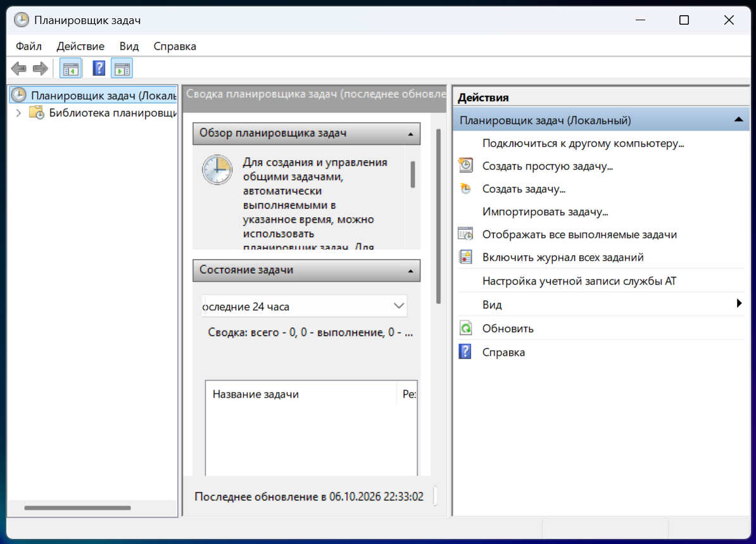Click the Действия pane title
Viewport: 756px width, 544px height.
(x=483, y=98)
